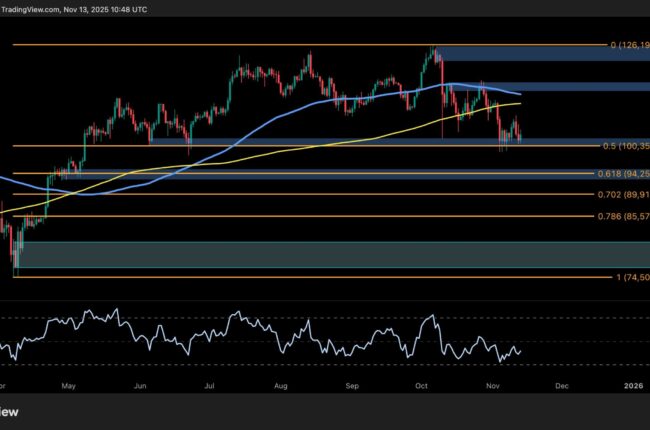Select the topmost blue supply zone rectangle
The image size is (650, 430).
point(520,53)
